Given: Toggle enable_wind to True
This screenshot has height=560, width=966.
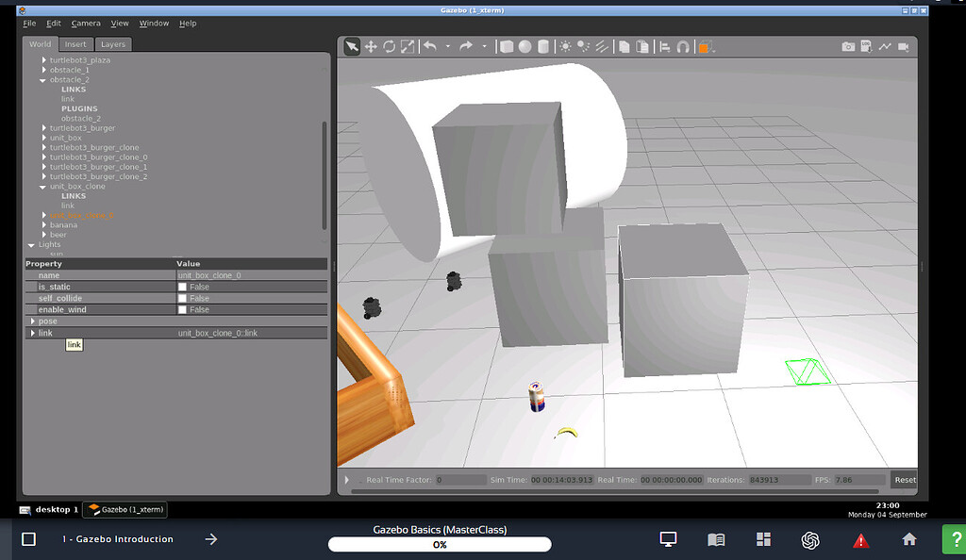Looking at the screenshot, I should pos(183,309).
